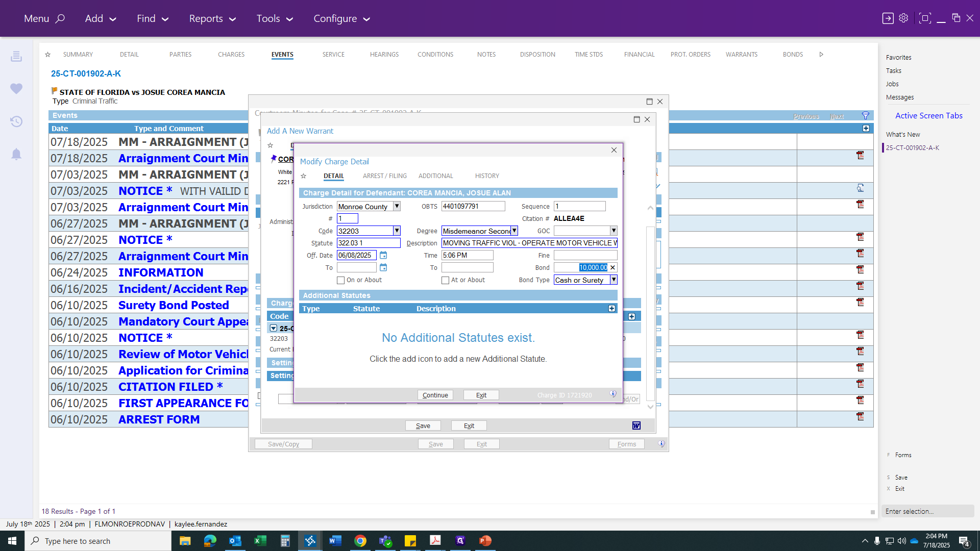Select Active Screen Tabs in right panel

[x=928, y=116]
